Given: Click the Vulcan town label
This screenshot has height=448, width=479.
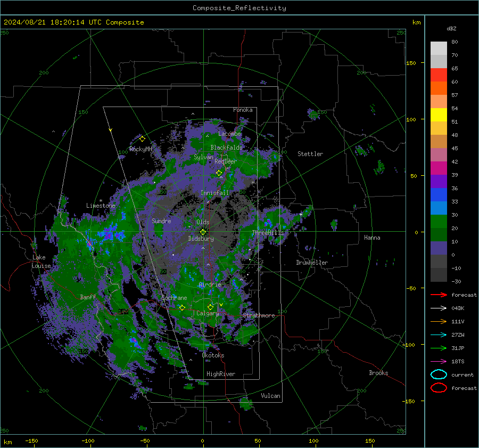Looking at the screenshot, I should [271, 396].
